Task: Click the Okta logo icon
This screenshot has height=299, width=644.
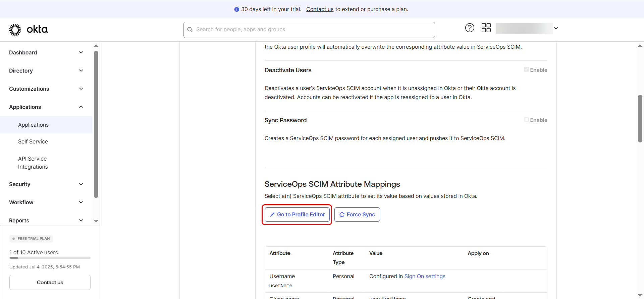Action: coord(15,30)
